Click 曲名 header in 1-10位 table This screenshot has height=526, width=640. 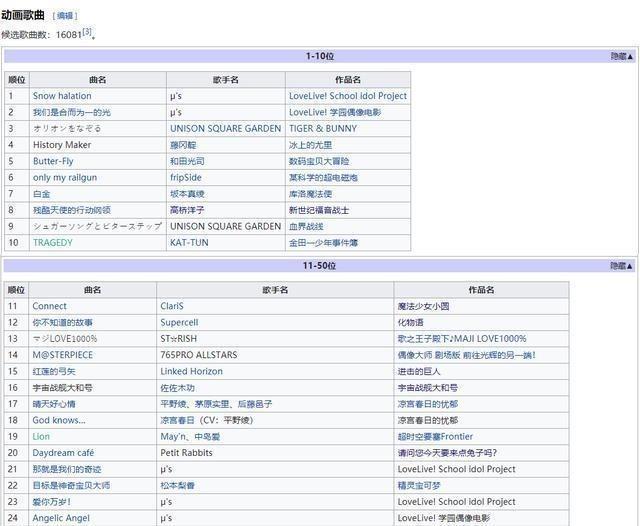click(x=98, y=80)
